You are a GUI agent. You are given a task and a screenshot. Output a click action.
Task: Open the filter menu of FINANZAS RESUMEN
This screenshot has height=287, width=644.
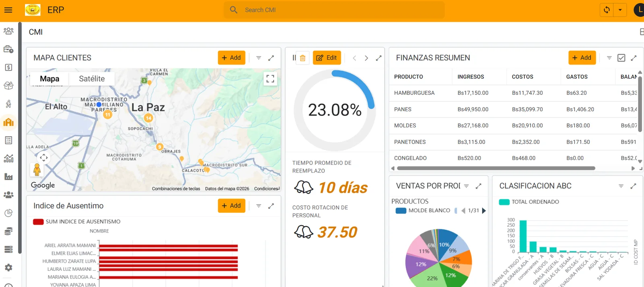tap(609, 58)
